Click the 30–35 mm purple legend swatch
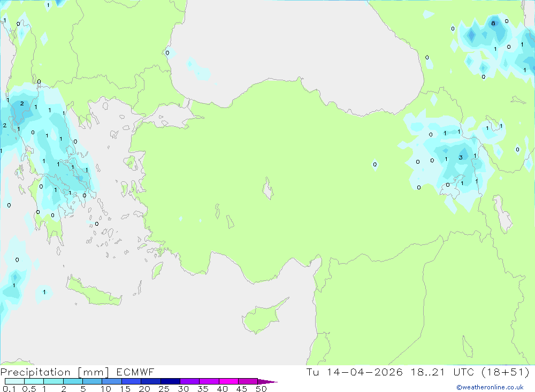The width and height of the screenshot is (535, 392). tap(189, 381)
